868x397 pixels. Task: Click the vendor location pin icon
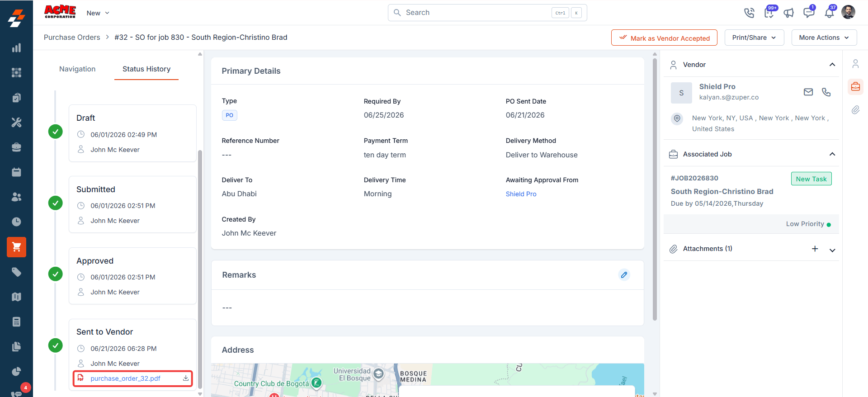click(x=677, y=118)
